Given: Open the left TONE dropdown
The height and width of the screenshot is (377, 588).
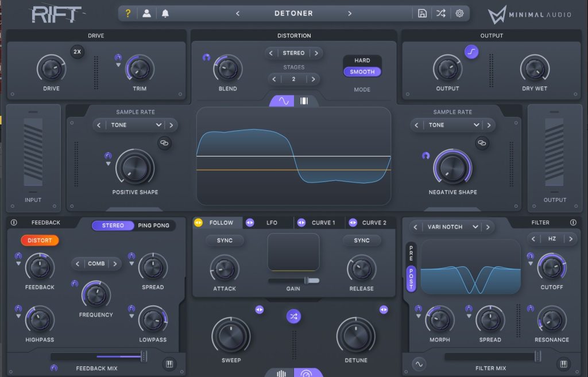Looking at the screenshot, I should [x=136, y=125].
